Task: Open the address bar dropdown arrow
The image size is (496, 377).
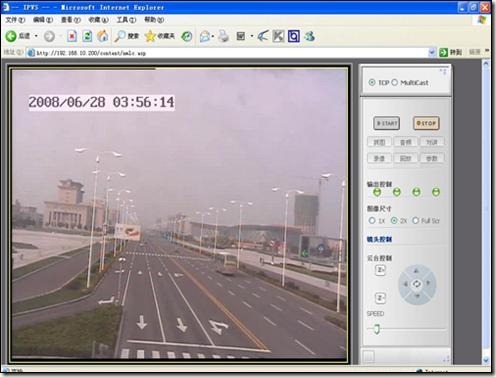Action: click(x=432, y=52)
